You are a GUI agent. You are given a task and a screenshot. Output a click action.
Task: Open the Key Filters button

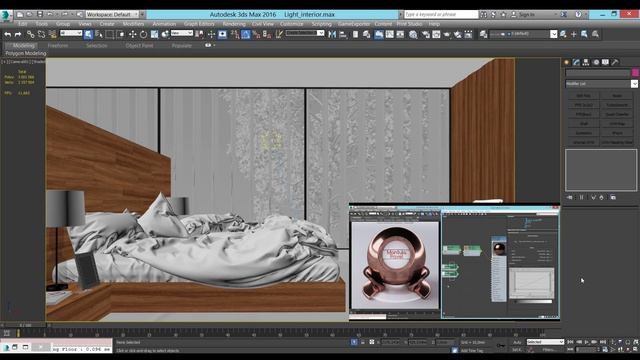point(548,350)
